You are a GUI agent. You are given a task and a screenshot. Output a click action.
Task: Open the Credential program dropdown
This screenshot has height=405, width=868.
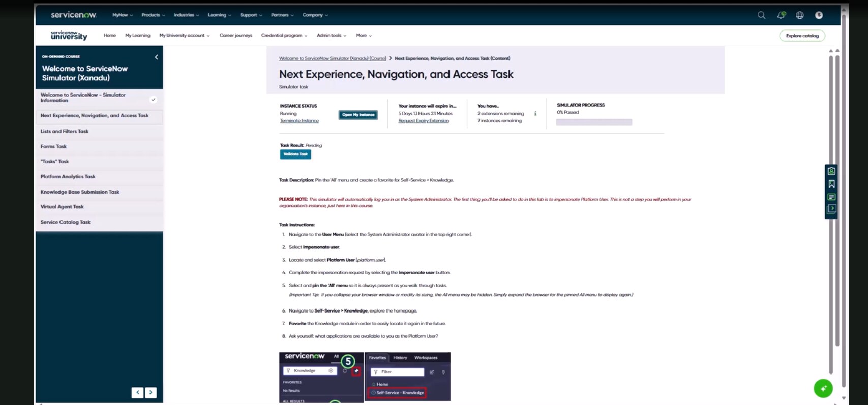[284, 36]
